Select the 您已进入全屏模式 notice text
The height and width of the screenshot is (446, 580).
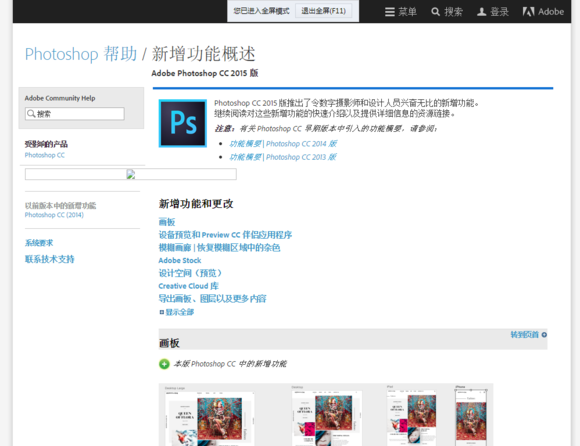click(261, 11)
